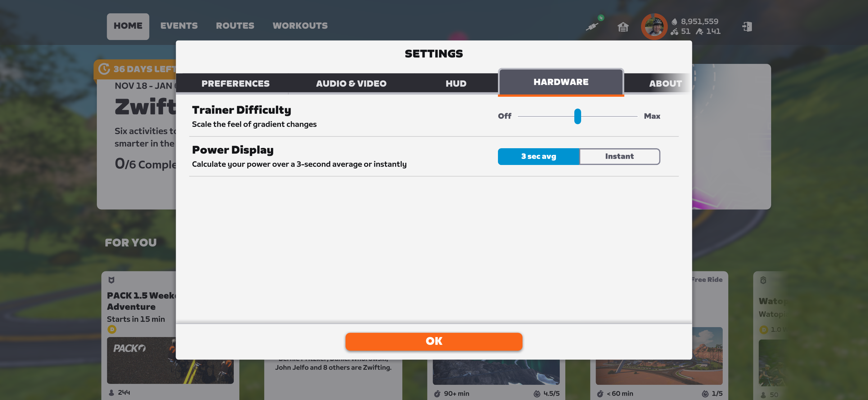Click the difficulty icon beside 4.5/5

point(537,393)
